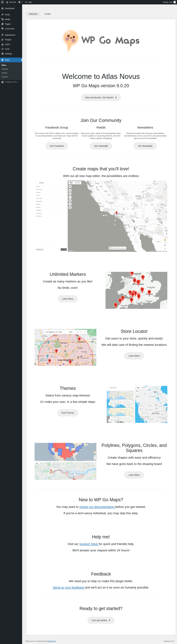Click the Create maps that you'll love! heading
The height and width of the screenshot is (644, 177).
pyautogui.click(x=101, y=169)
